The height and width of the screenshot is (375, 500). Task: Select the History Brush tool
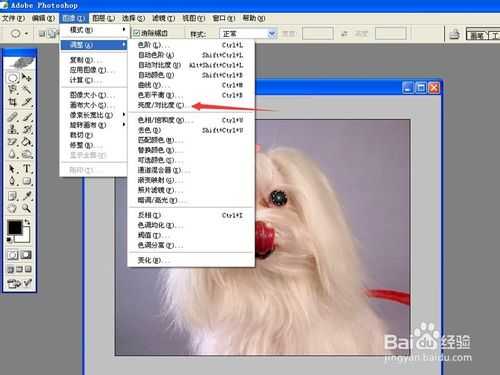(27, 129)
